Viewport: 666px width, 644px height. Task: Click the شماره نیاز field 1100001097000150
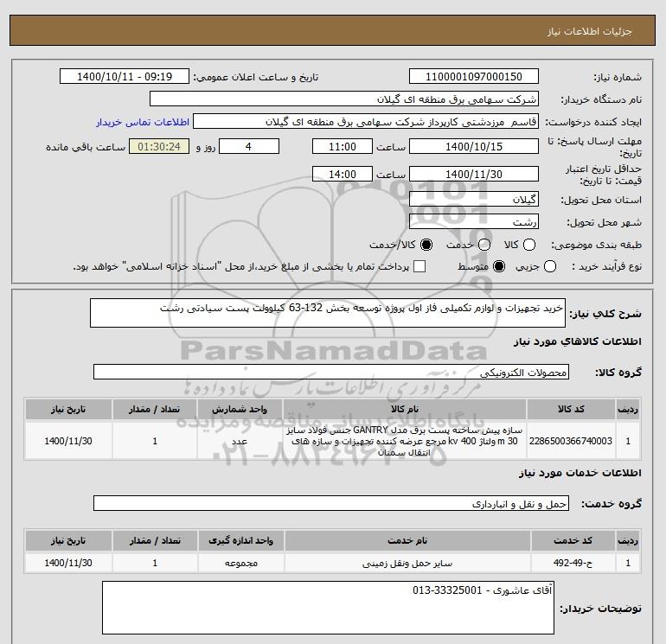[x=474, y=76]
